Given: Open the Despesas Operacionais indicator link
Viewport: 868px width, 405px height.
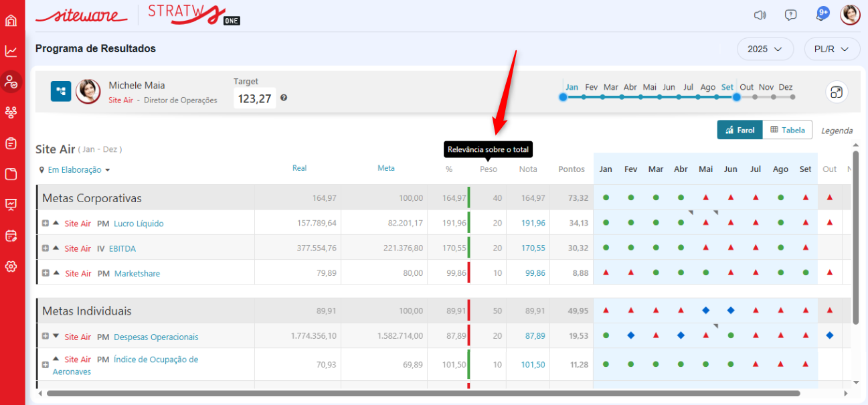Looking at the screenshot, I should tap(156, 337).
